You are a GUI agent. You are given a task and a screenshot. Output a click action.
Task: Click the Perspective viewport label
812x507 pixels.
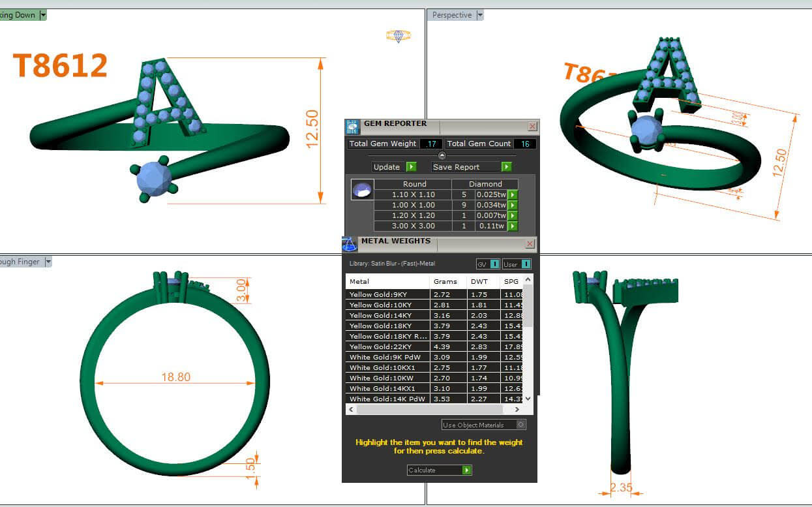451,15
